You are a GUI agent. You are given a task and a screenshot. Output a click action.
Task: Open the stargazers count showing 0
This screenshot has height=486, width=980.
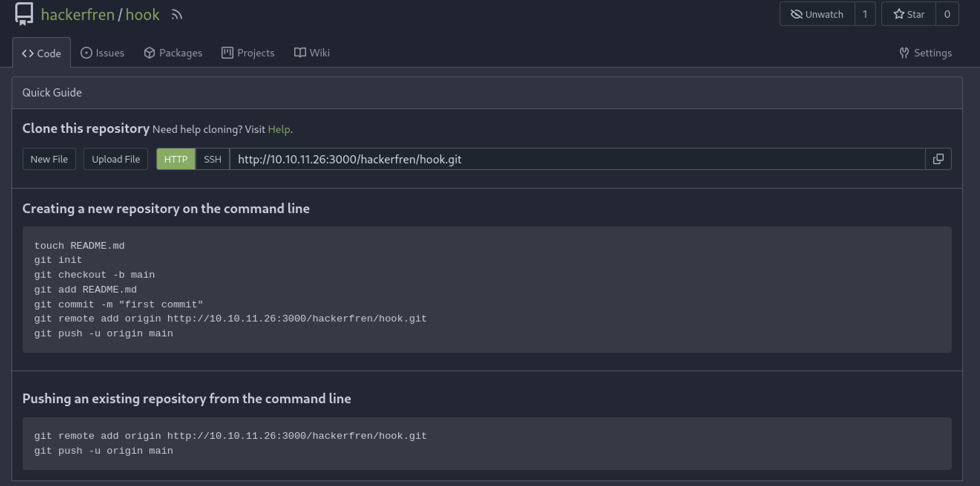(x=947, y=14)
